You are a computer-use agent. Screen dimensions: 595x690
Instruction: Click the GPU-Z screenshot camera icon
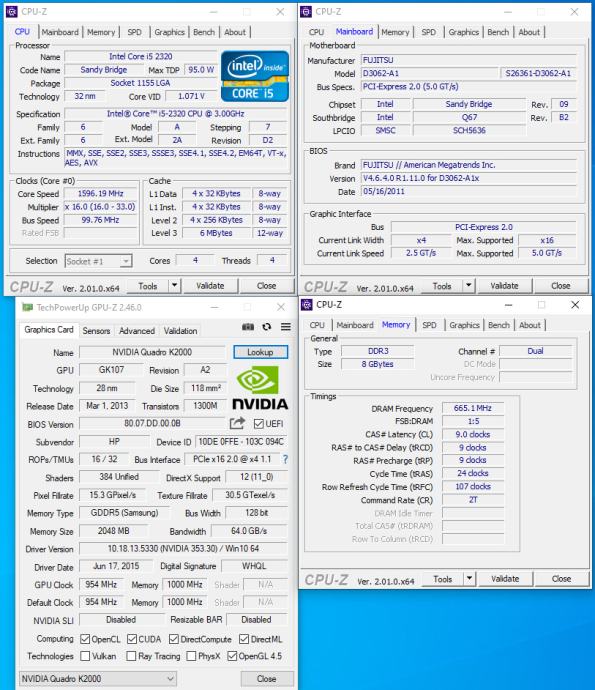[x=248, y=327]
